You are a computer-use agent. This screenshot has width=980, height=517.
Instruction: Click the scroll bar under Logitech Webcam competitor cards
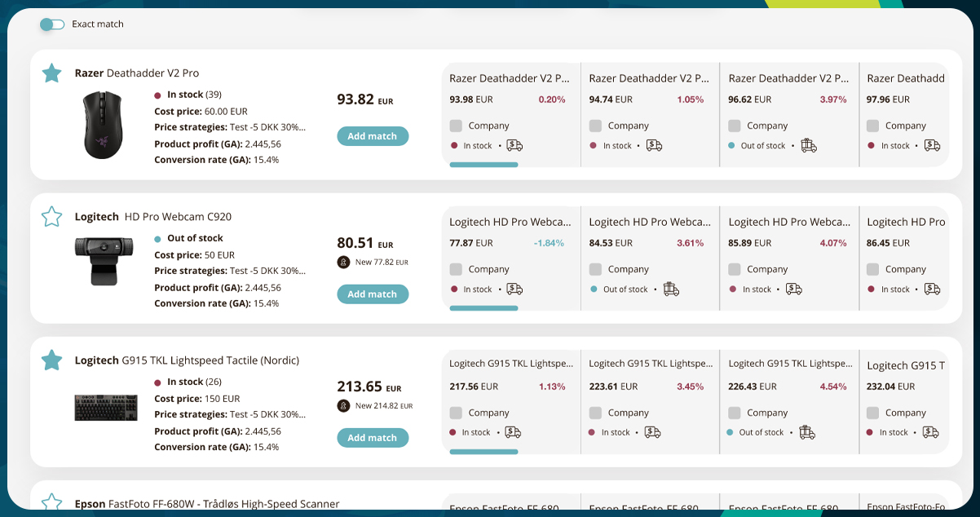click(x=483, y=308)
